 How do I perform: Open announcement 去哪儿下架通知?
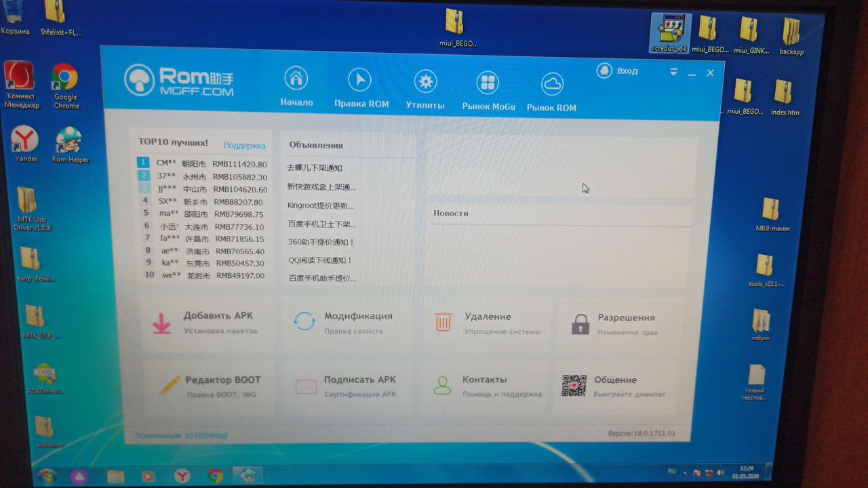pos(315,167)
